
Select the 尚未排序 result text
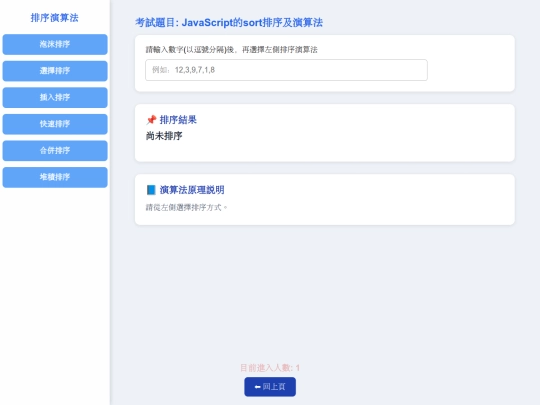[x=164, y=136]
